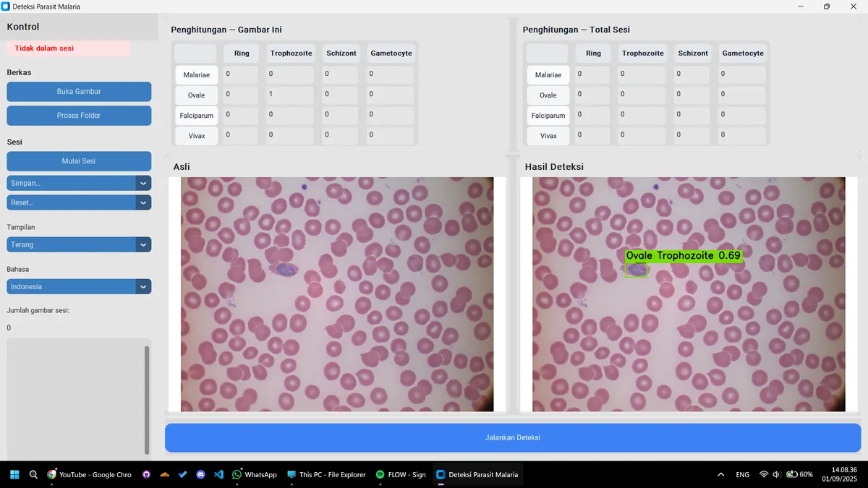868x488 pixels.
Task: Select Deteksi Parasit Malaria taskbar item
Action: (477, 475)
